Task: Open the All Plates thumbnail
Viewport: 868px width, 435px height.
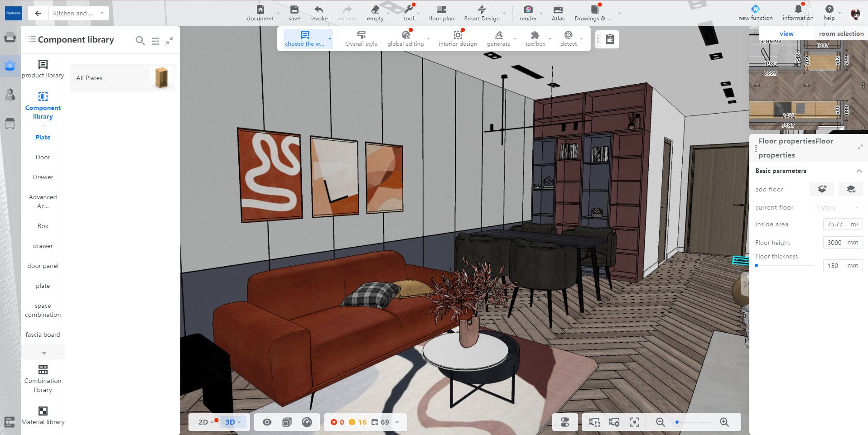Action: 161,77
